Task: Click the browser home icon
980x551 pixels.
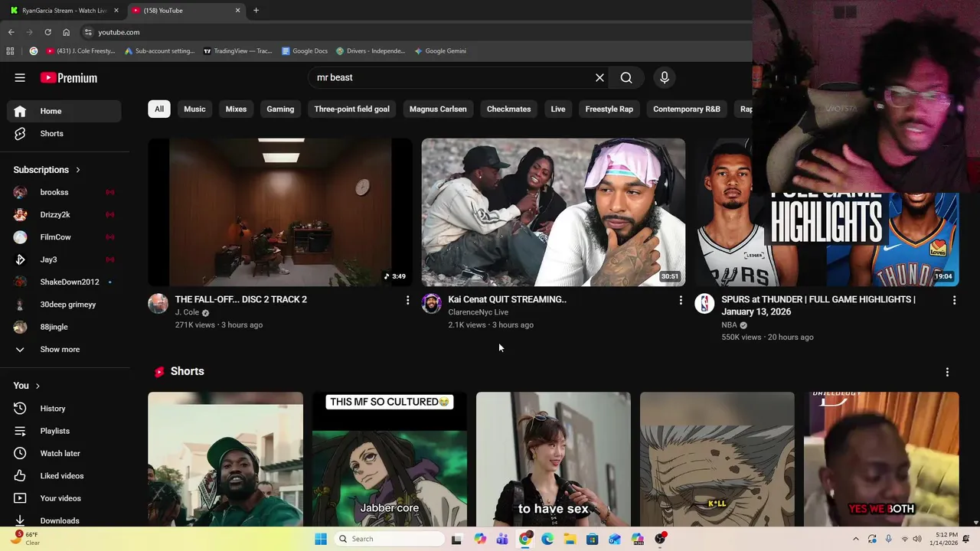Action: tap(66, 32)
